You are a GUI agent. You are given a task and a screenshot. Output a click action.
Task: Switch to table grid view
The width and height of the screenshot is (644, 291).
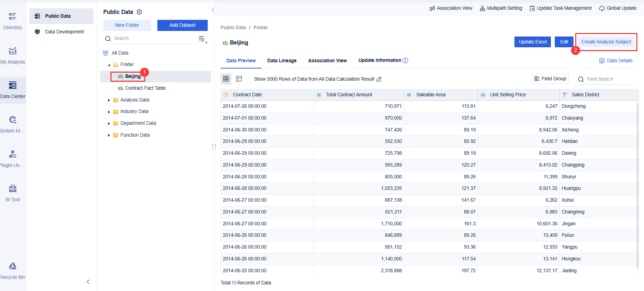(226, 79)
